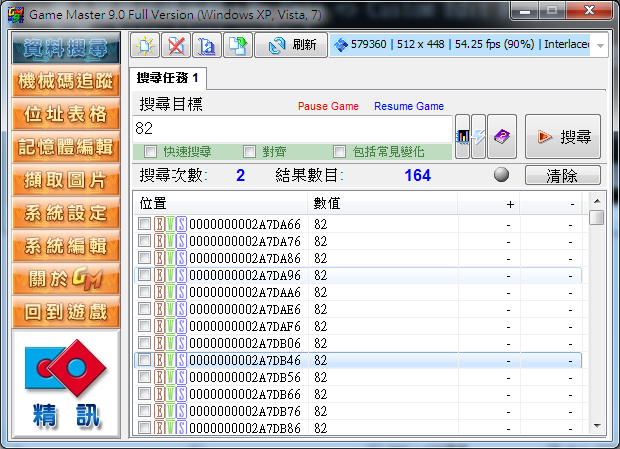
Task: Click the Pause Game link
Action: [327, 107]
